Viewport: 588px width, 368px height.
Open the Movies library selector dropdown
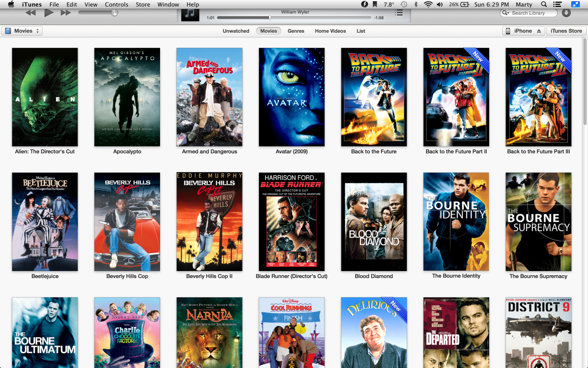click(22, 31)
